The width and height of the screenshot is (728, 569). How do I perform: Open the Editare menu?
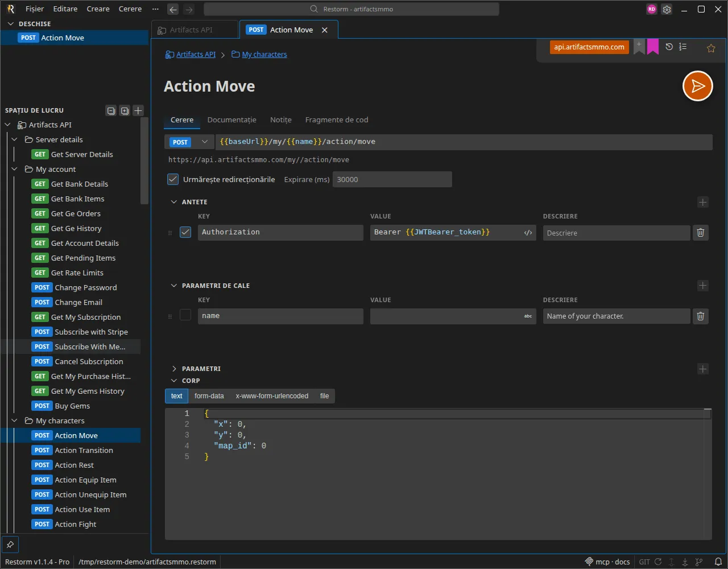coord(65,9)
